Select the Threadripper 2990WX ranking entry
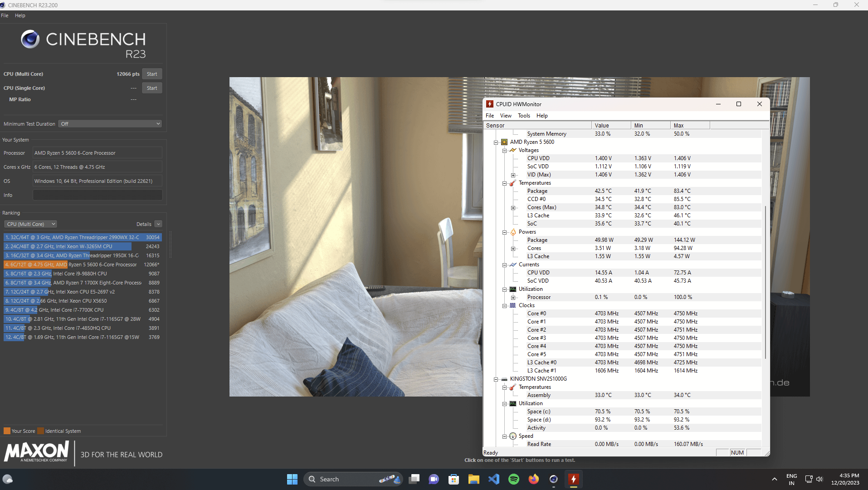The height and width of the screenshot is (490, 868). click(x=82, y=237)
